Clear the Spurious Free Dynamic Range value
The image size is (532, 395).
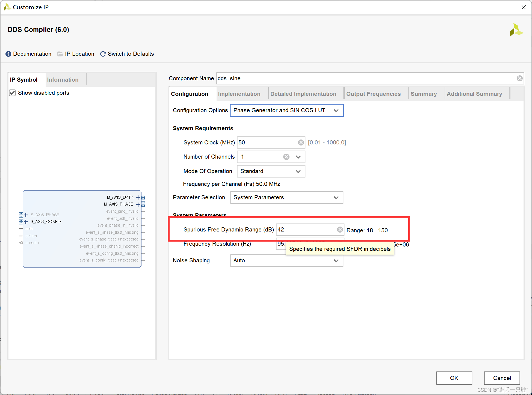pyautogui.click(x=340, y=230)
